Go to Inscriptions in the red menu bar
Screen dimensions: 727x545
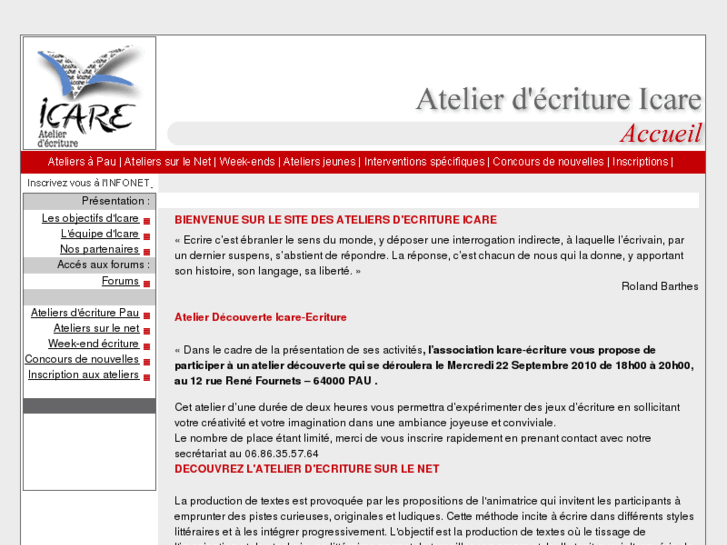point(640,162)
